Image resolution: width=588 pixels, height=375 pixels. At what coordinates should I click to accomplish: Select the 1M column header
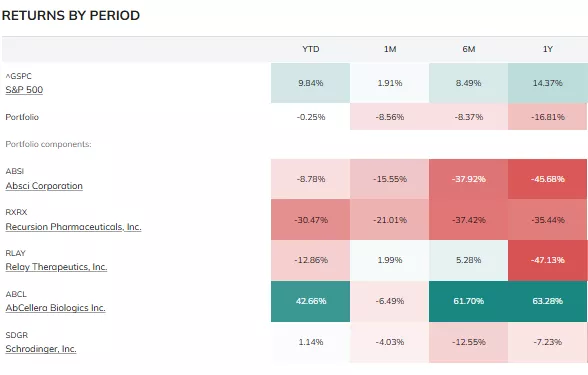[x=390, y=49]
